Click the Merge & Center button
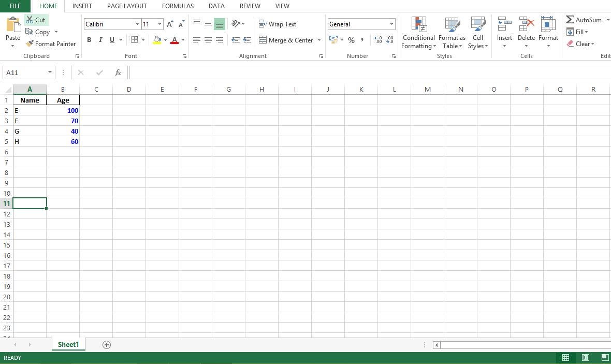This screenshot has height=364, width=611. [x=286, y=40]
